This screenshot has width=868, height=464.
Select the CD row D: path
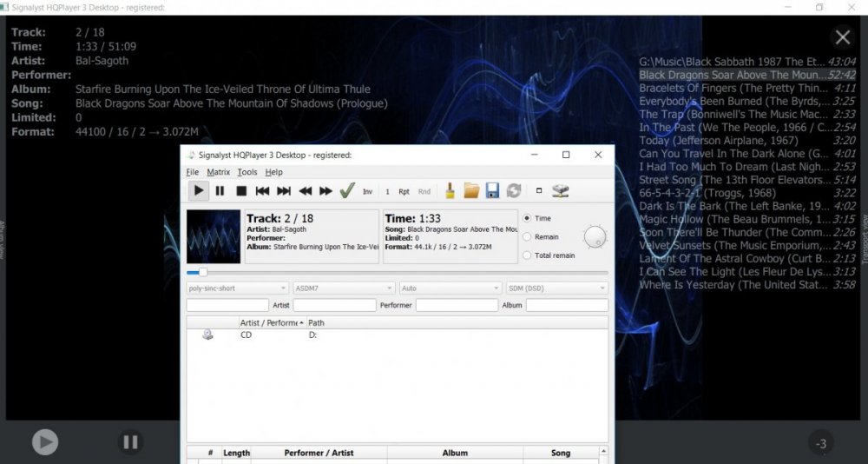pyautogui.click(x=312, y=335)
